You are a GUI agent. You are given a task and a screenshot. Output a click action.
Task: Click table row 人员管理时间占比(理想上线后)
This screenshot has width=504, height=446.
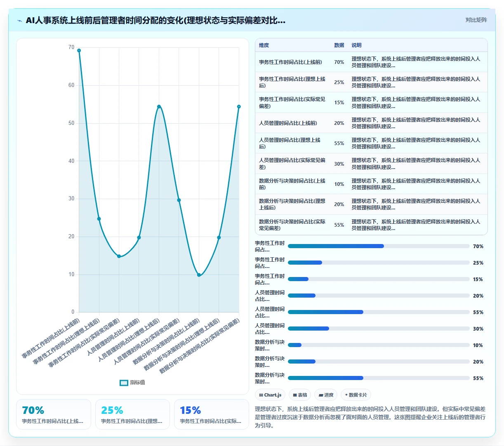coord(371,143)
